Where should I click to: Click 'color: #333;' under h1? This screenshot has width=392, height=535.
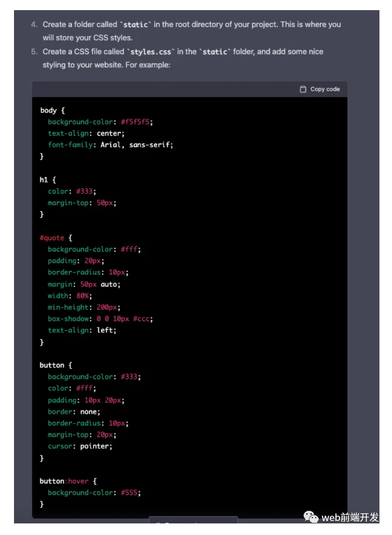[72, 191]
